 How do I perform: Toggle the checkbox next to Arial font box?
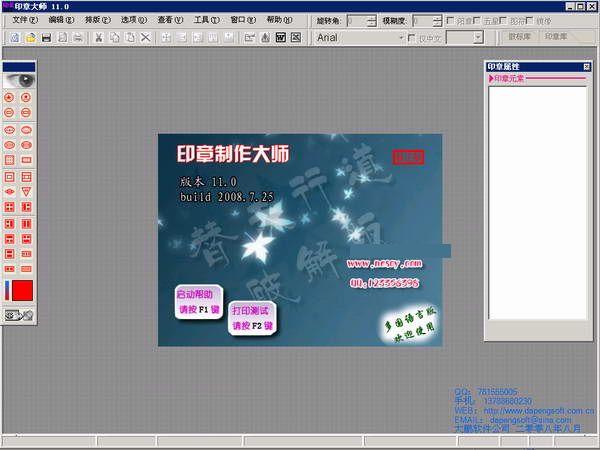[412, 38]
